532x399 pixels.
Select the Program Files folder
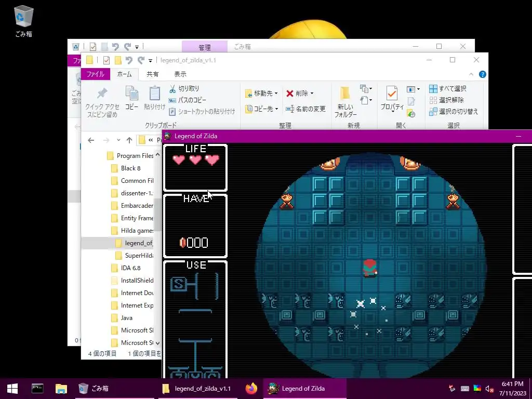[x=130, y=156]
